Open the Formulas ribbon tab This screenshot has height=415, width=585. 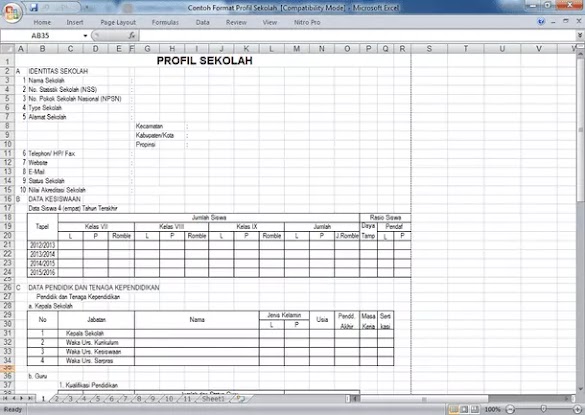(x=165, y=22)
